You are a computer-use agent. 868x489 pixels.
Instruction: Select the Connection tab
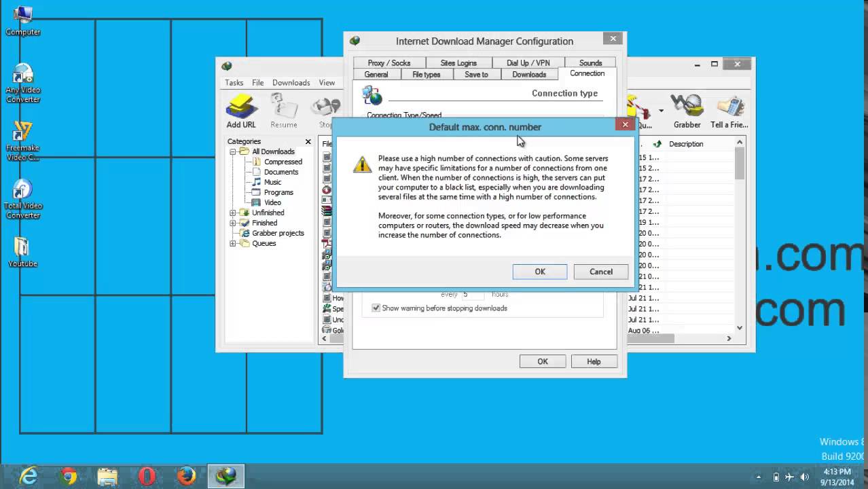(587, 73)
